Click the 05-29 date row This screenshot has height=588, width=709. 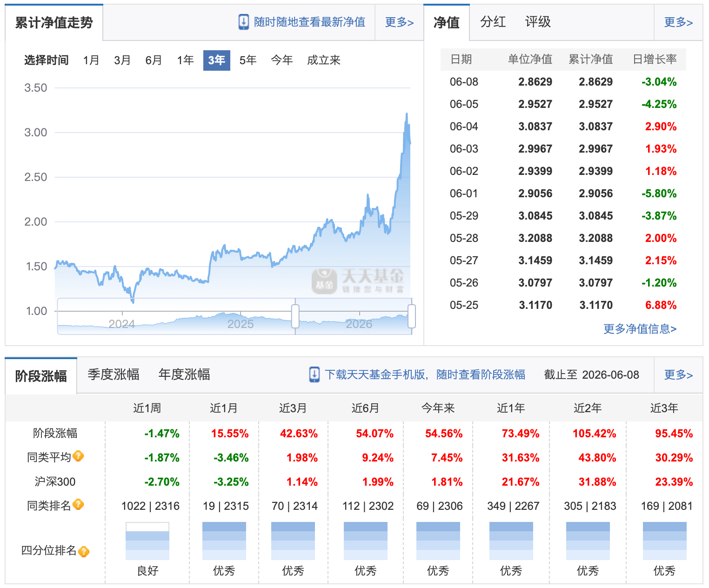(563, 216)
